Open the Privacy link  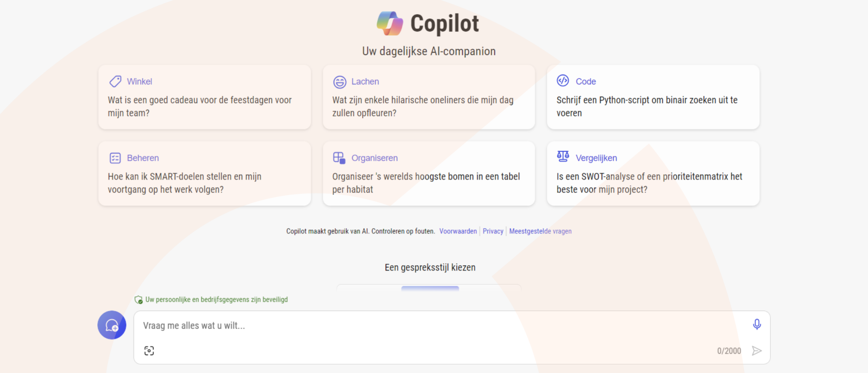click(x=493, y=231)
